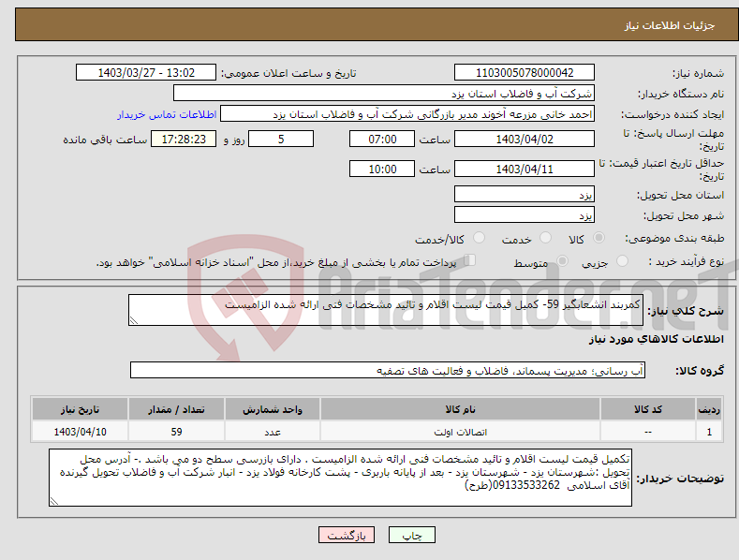Open اطلاعات تماس خریدار link

tap(167, 114)
